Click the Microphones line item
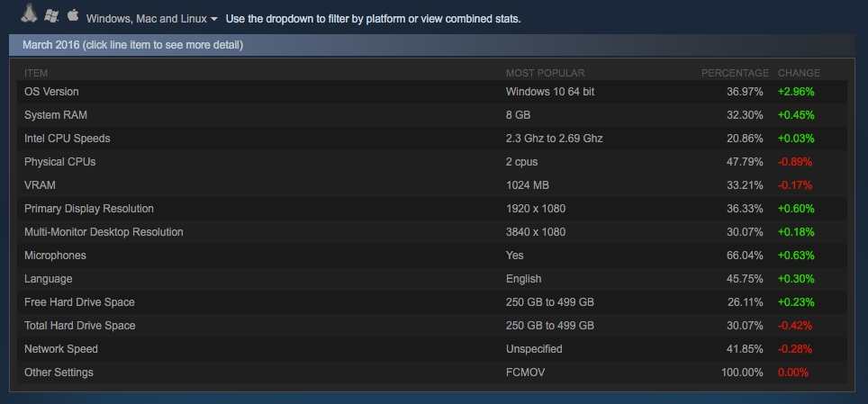The width and height of the screenshot is (868, 404). click(x=432, y=256)
